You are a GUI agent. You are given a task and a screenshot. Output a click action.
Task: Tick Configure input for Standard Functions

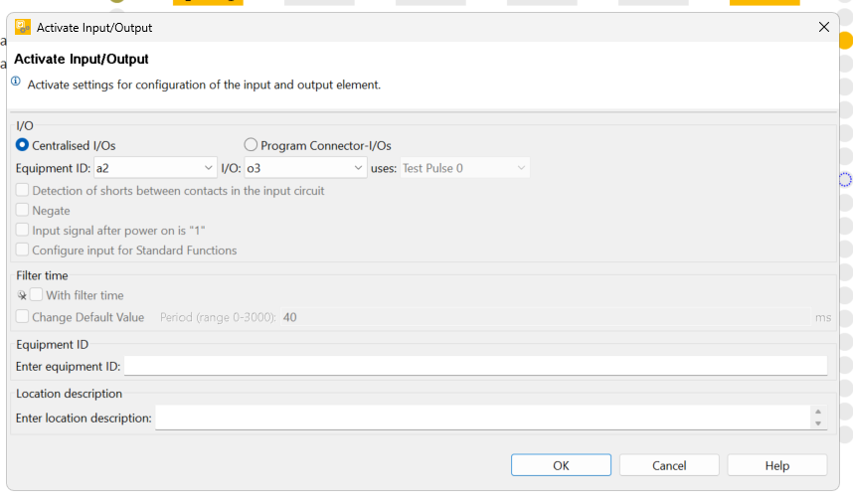[22, 251]
